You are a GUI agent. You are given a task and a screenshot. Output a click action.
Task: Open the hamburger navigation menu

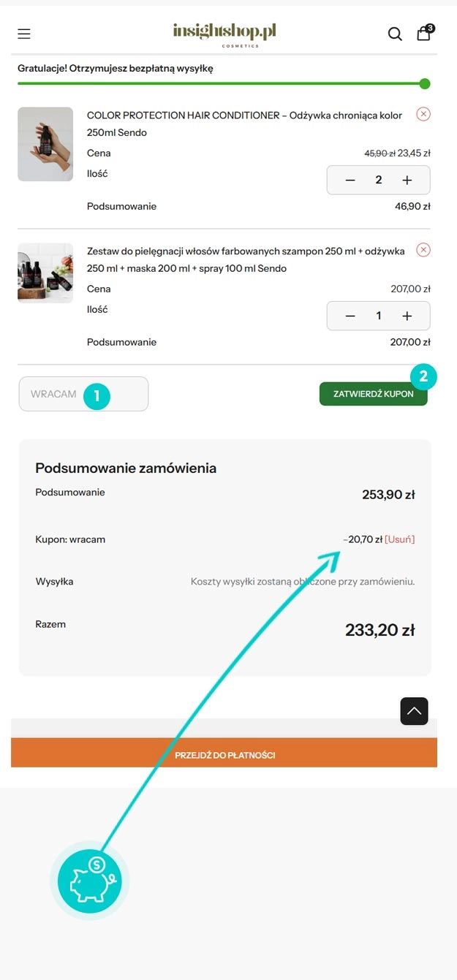pyautogui.click(x=24, y=34)
